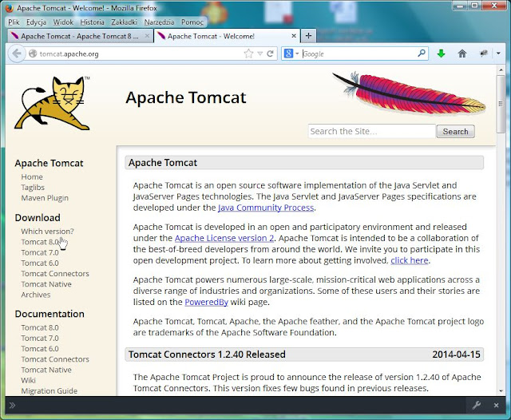Viewport: 511px width, 420px height.
Task: Open Tomcat 8.0 documentation link
Action: point(40,327)
